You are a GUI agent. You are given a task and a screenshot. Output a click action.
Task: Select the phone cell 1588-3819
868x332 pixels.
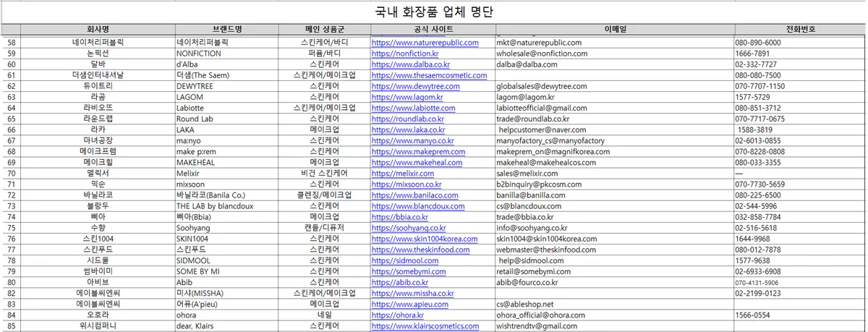point(799,129)
